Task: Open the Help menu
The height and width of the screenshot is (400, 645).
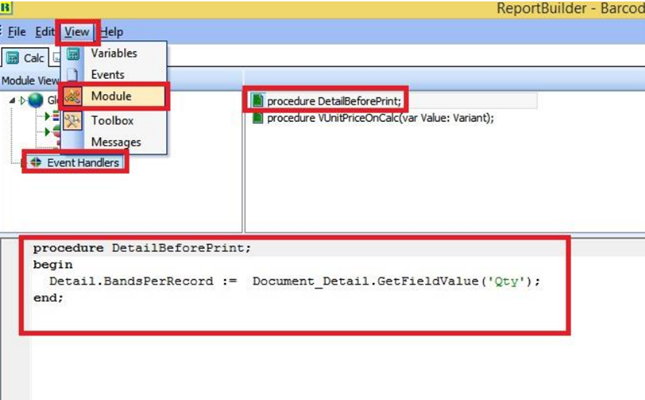Action: pyautogui.click(x=111, y=32)
